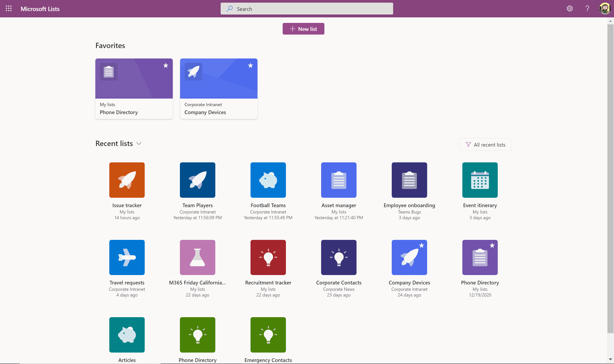The width and height of the screenshot is (614, 364).
Task: Toggle star on Phone Directory tile dated 12/19/2020
Action: point(492,246)
